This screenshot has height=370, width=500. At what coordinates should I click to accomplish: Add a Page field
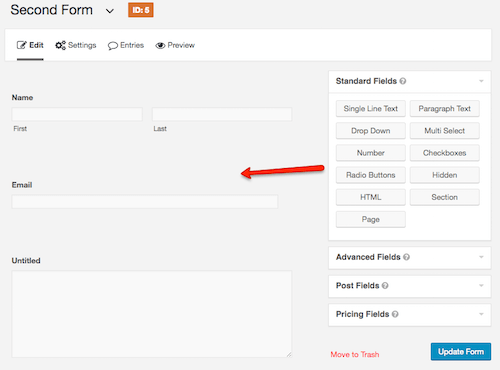point(371,219)
